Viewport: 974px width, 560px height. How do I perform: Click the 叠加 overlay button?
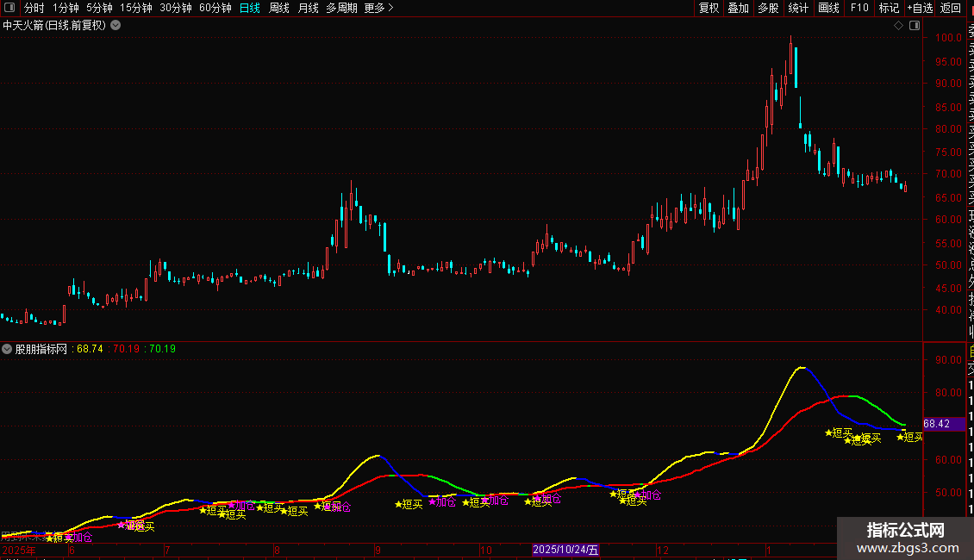click(739, 8)
